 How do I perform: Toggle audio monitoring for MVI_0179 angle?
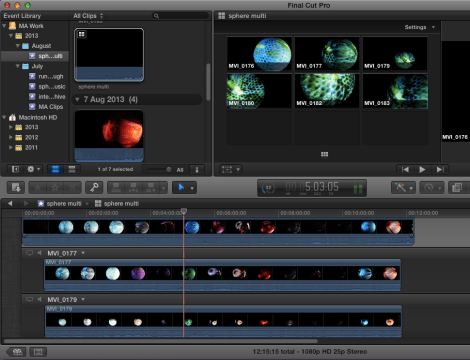pyautogui.click(x=39, y=299)
